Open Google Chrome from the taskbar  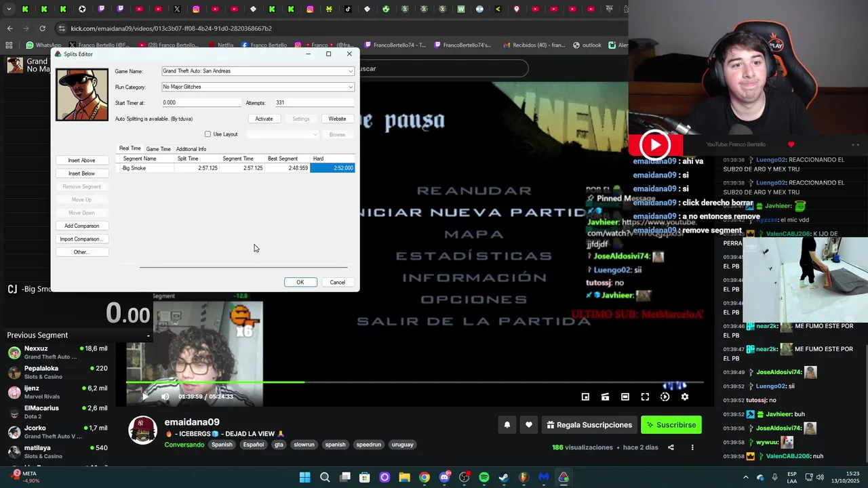pyautogui.click(x=424, y=477)
